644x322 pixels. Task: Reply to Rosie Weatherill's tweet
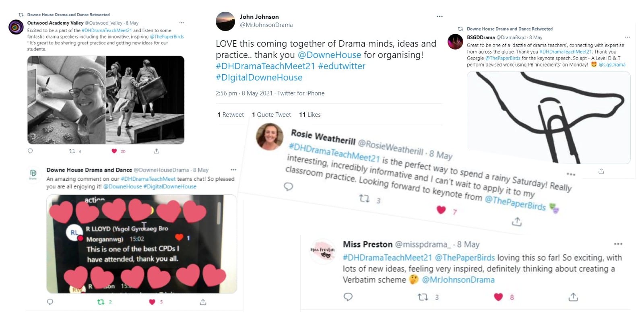tap(289, 186)
